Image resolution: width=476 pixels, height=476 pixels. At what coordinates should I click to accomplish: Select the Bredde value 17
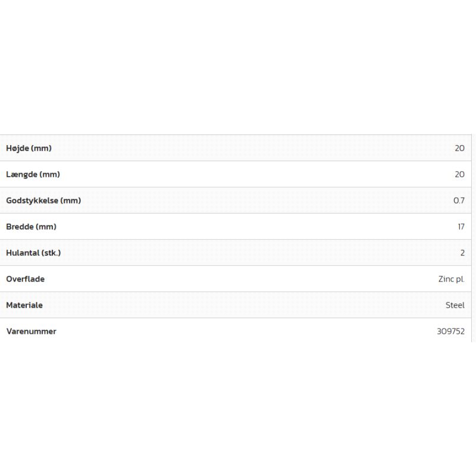pyautogui.click(x=461, y=227)
